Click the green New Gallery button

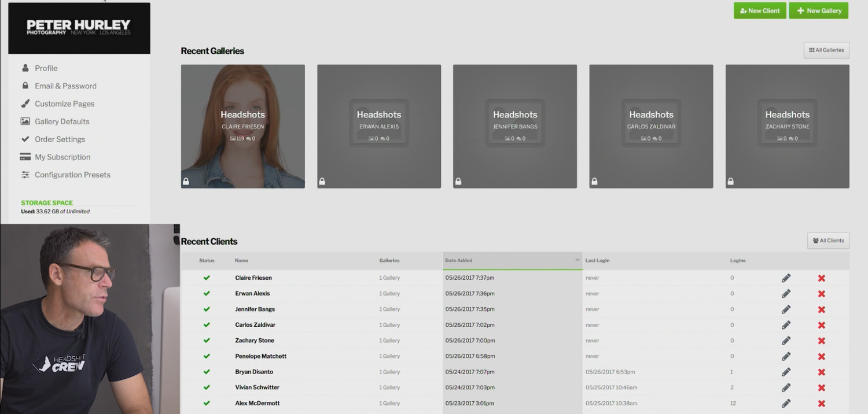[818, 10]
